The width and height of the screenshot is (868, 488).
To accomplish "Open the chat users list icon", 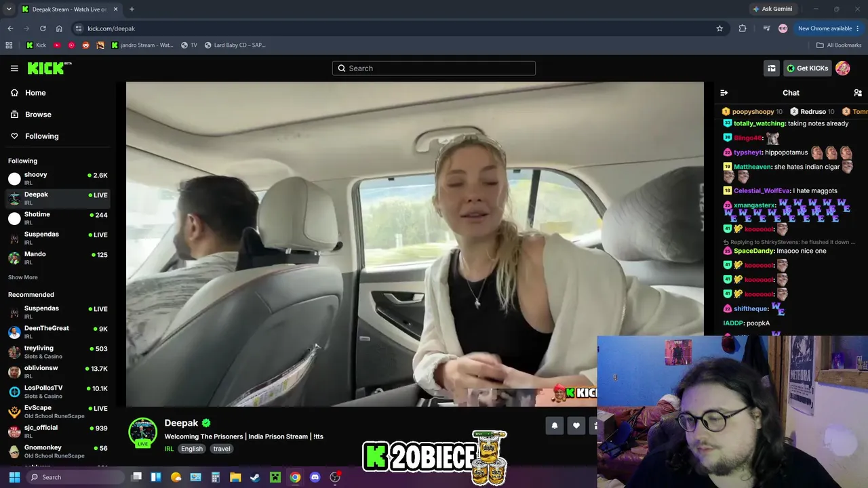I will coord(858,93).
